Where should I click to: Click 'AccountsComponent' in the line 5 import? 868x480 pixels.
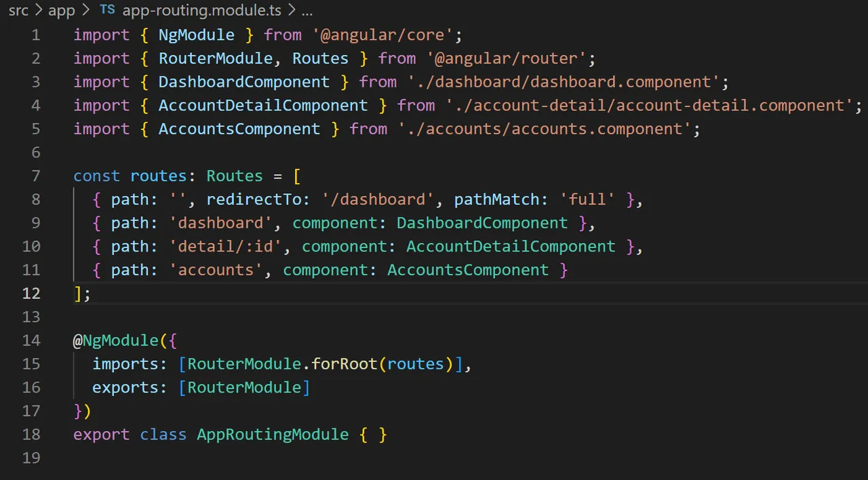(x=239, y=129)
